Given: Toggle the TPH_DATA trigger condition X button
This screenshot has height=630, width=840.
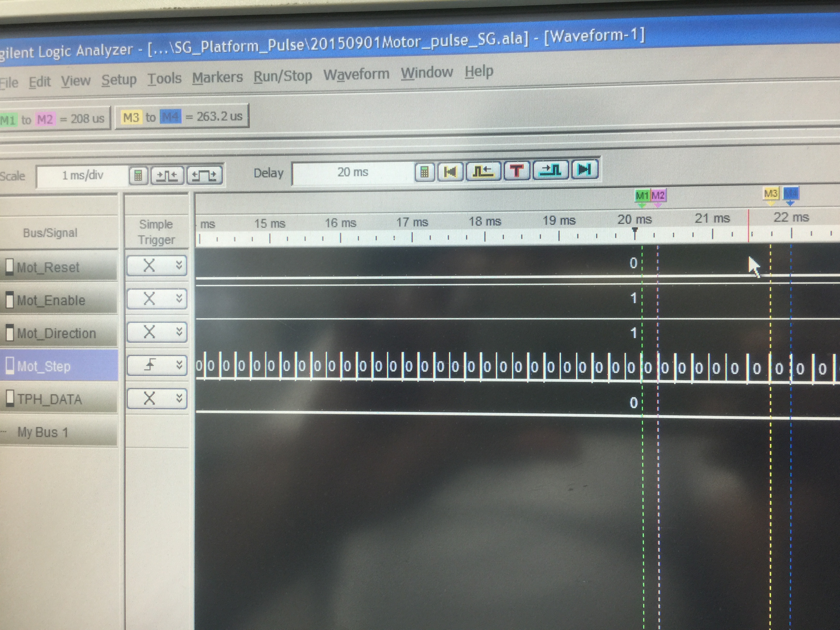Looking at the screenshot, I should coord(150,398).
